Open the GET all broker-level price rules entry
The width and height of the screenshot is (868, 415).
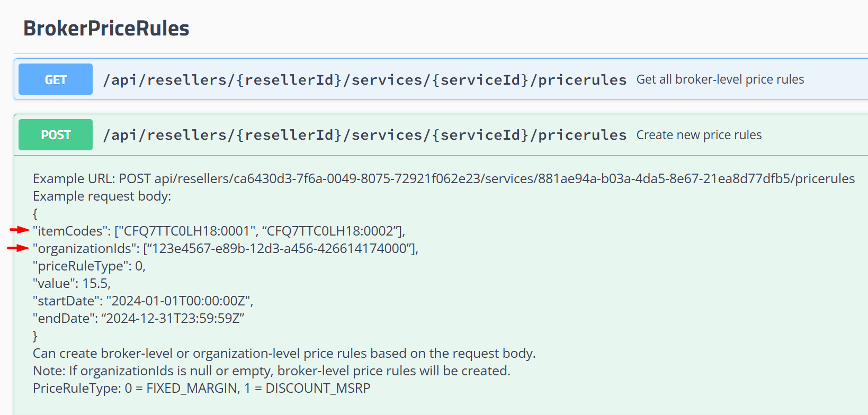click(720, 79)
